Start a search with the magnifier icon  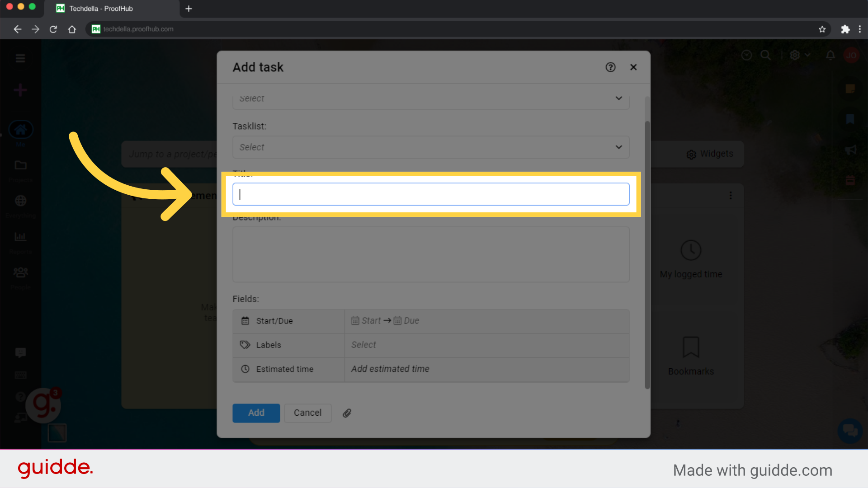pos(766,55)
